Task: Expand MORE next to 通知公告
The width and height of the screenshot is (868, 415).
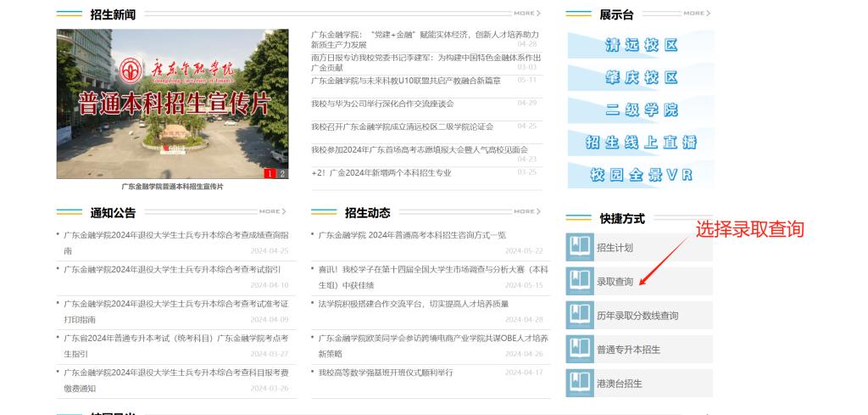Action: pyautogui.click(x=272, y=211)
